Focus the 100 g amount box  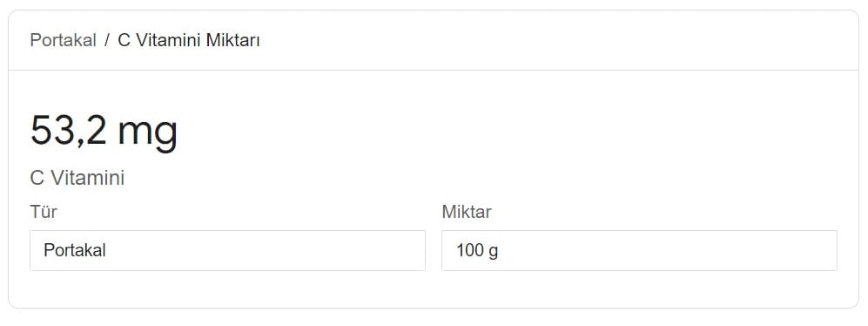(x=639, y=250)
